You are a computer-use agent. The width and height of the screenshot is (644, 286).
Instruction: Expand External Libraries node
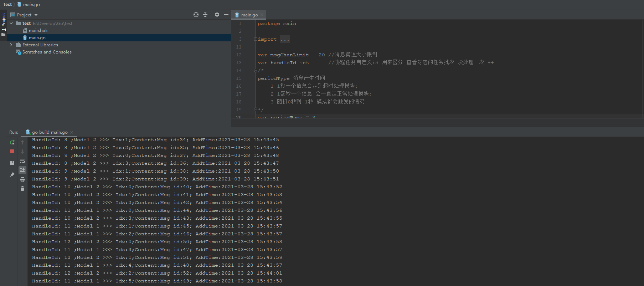(11, 45)
